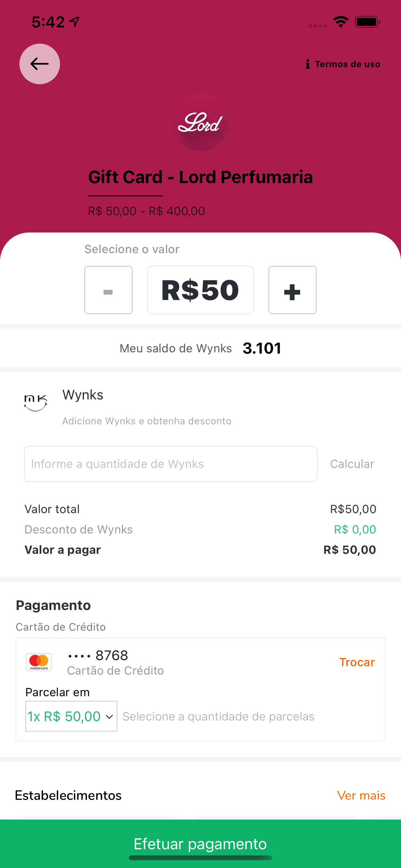The width and height of the screenshot is (401, 868).
Task: Tap the back arrow button
Action: (x=40, y=64)
